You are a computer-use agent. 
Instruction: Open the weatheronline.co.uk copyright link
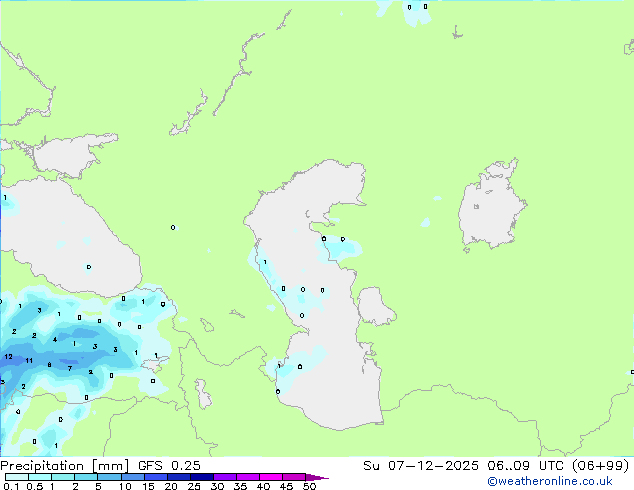pos(549,481)
